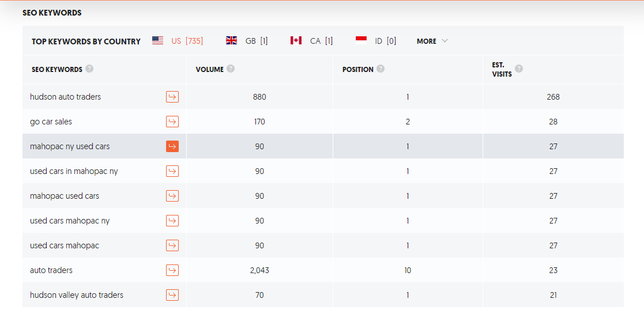Click help icon next to Position header
The height and width of the screenshot is (314, 644).
[x=381, y=69]
